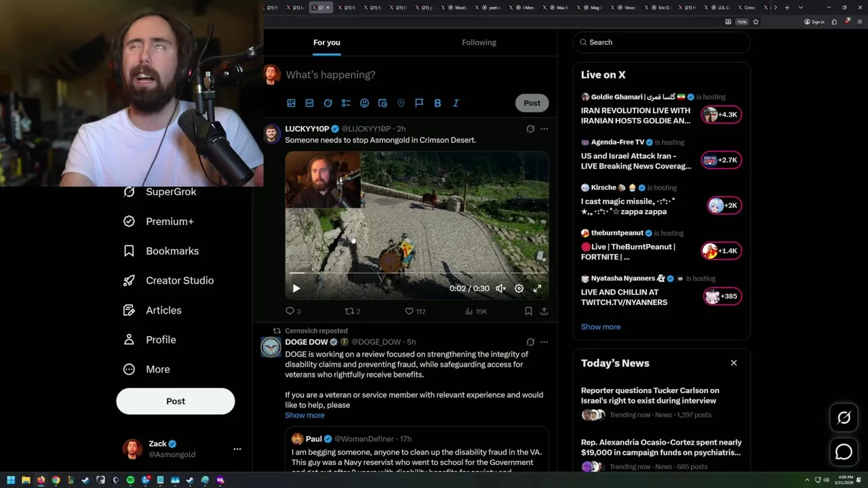Schedule post icon in composer

point(382,103)
